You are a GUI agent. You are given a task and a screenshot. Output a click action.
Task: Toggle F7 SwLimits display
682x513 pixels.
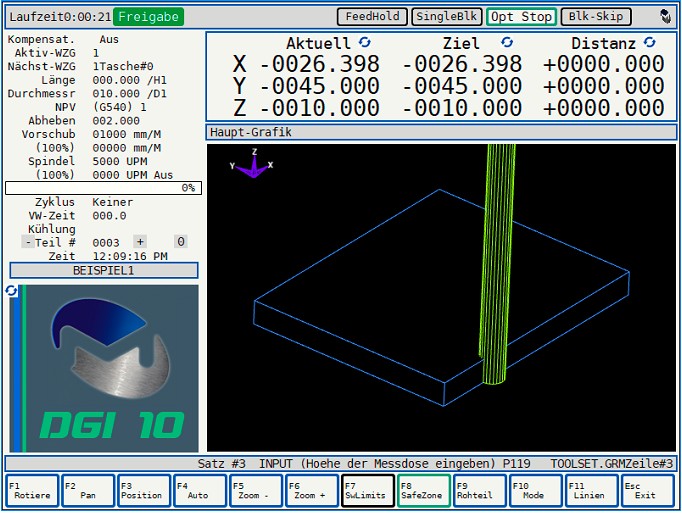point(368,491)
